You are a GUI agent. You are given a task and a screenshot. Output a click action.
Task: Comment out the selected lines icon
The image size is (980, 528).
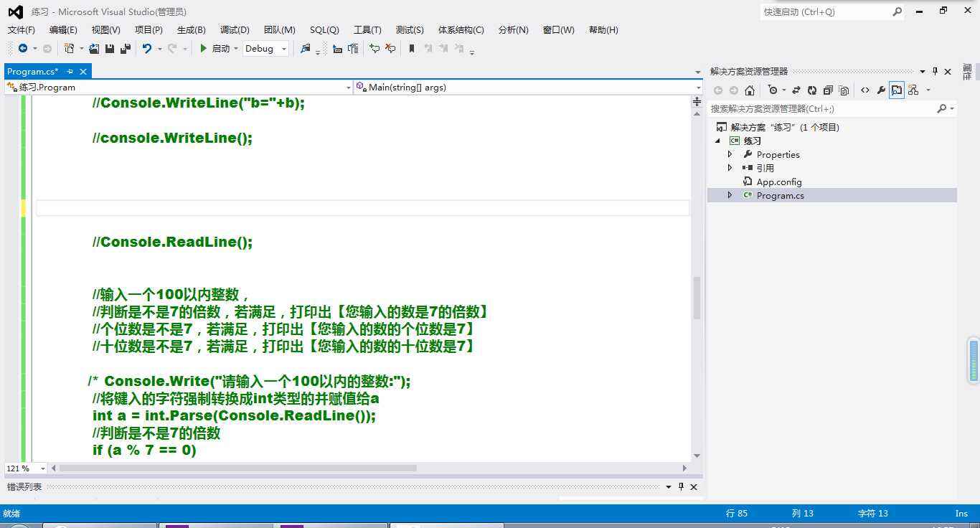374,48
